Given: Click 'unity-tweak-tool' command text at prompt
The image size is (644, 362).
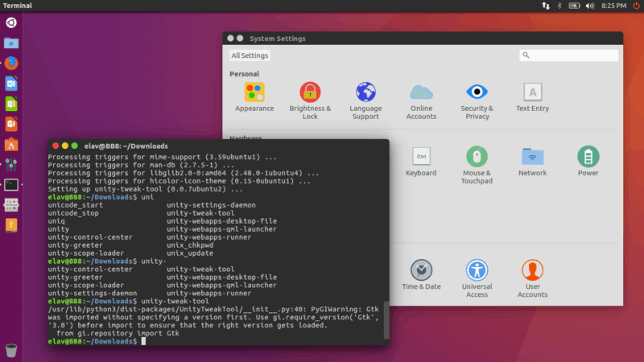Looking at the screenshot, I should click(x=175, y=301).
